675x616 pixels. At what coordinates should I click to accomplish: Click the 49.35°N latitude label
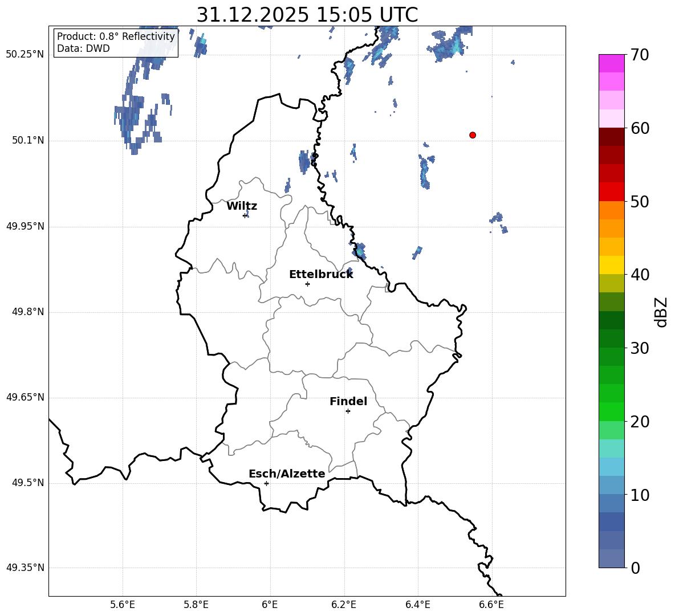tap(25, 568)
